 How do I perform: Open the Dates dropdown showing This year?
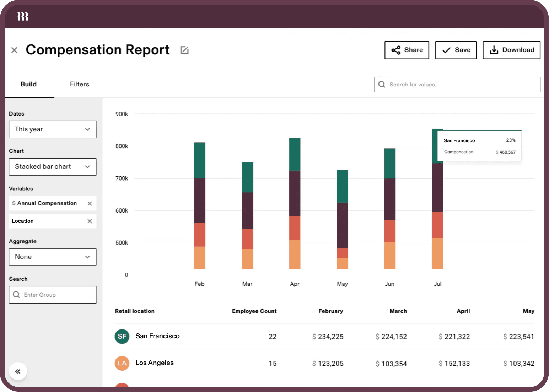point(53,129)
